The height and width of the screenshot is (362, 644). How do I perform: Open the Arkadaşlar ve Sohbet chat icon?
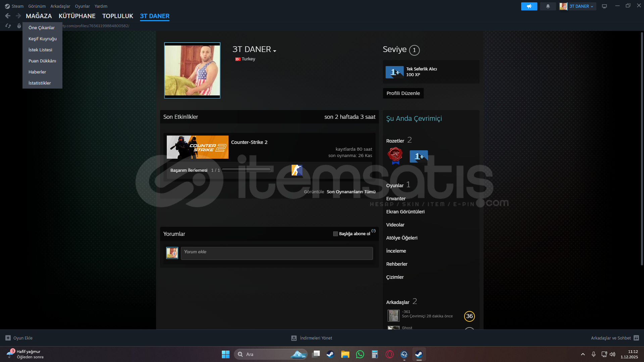pos(636,338)
